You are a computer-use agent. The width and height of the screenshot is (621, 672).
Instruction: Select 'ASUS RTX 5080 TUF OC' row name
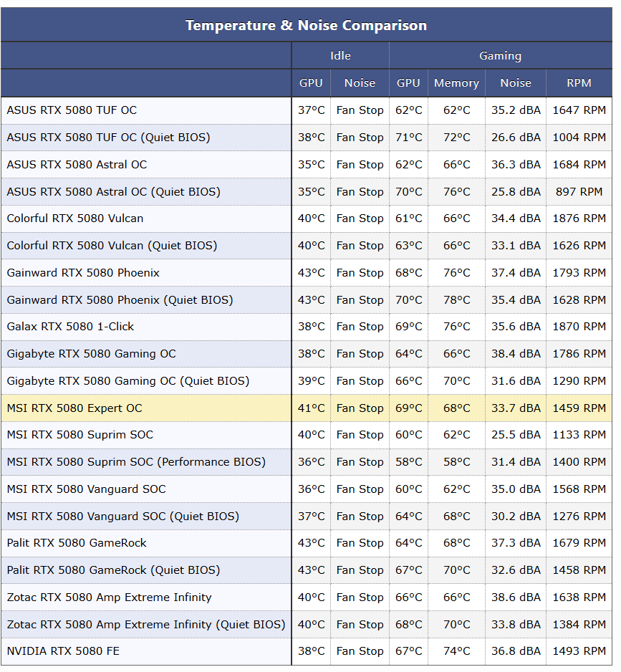pyautogui.click(x=72, y=110)
